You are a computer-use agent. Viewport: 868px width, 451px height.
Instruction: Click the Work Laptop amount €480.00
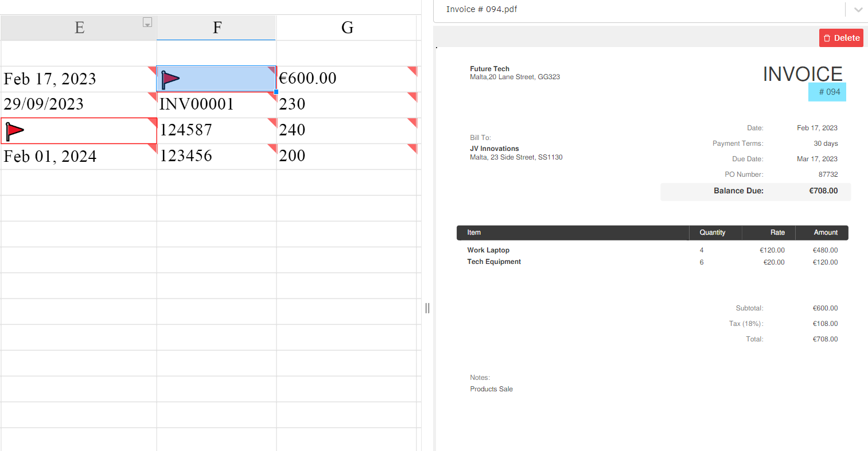tap(825, 250)
